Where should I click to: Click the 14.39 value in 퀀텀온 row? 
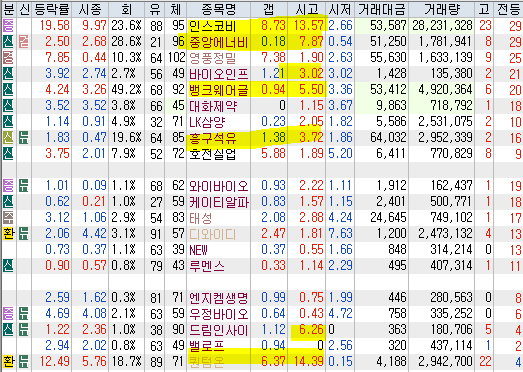pos(308,362)
